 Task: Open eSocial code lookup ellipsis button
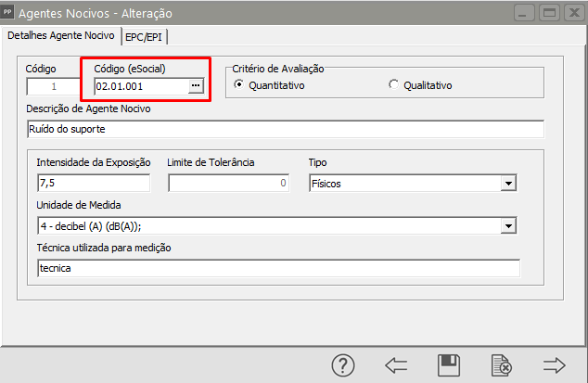point(195,86)
